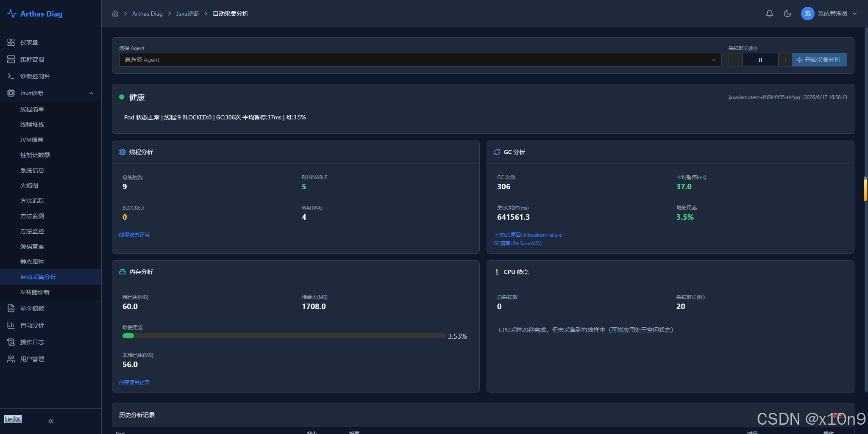Focus the 采样时长 number input
The height and width of the screenshot is (434, 868).
click(760, 60)
